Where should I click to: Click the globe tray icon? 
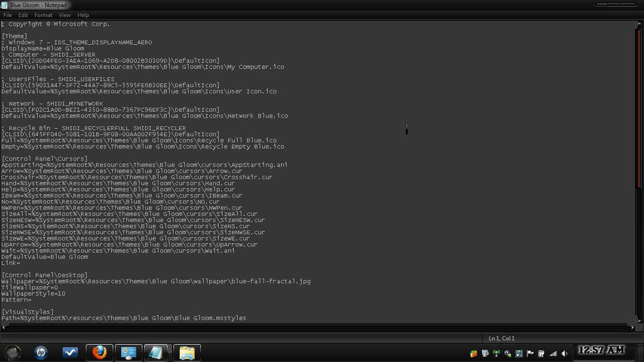point(508,353)
